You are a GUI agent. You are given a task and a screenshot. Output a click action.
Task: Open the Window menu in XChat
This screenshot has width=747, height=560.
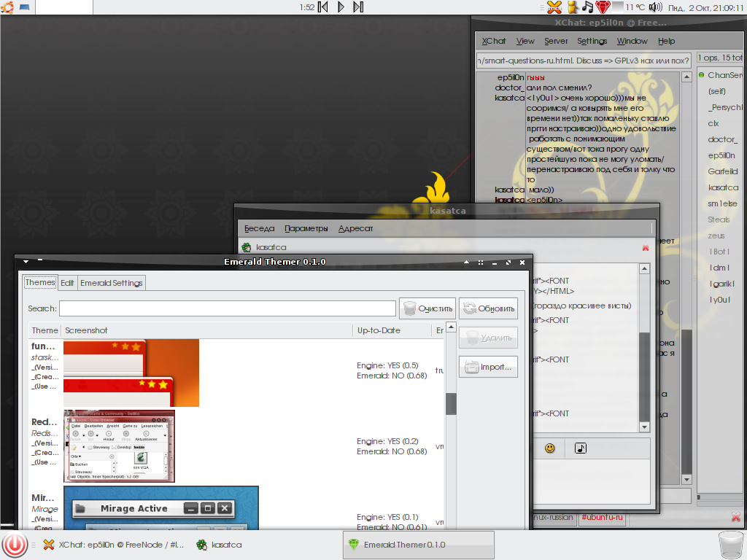tap(632, 41)
